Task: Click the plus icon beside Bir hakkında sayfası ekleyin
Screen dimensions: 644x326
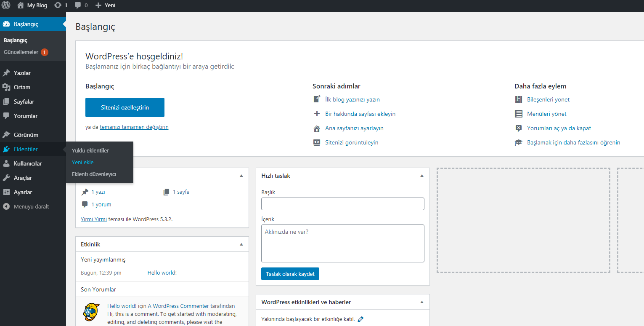Action: click(317, 114)
